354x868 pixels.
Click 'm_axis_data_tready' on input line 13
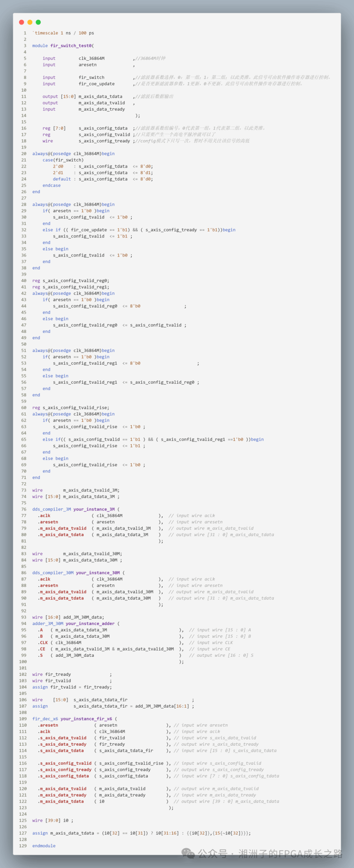tap(102, 109)
